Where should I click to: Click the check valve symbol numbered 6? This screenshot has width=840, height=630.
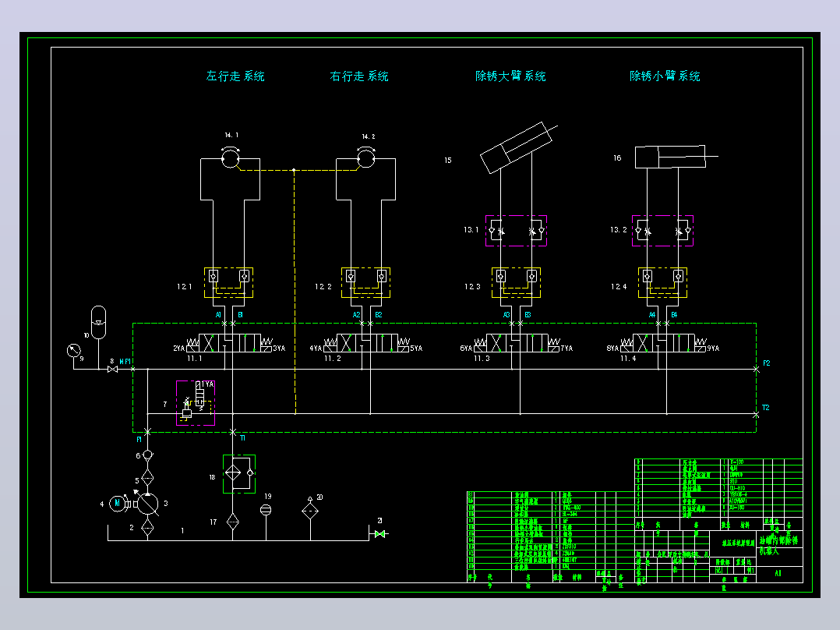(x=147, y=456)
